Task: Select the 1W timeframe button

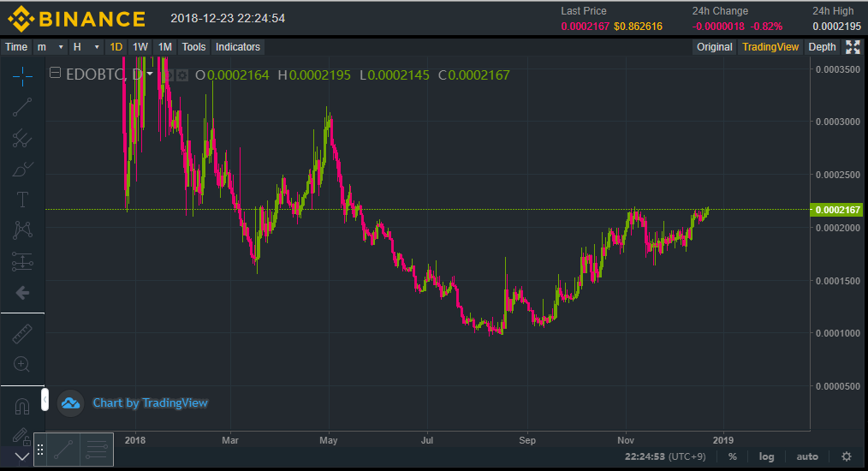Action: pyautogui.click(x=140, y=47)
